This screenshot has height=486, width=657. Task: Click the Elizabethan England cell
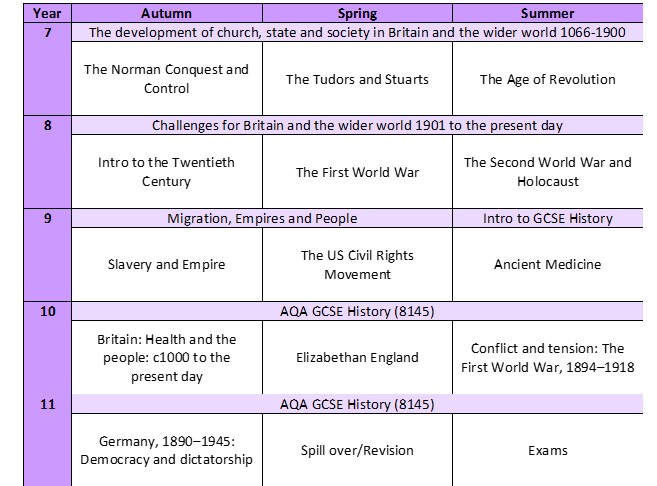tap(357, 357)
